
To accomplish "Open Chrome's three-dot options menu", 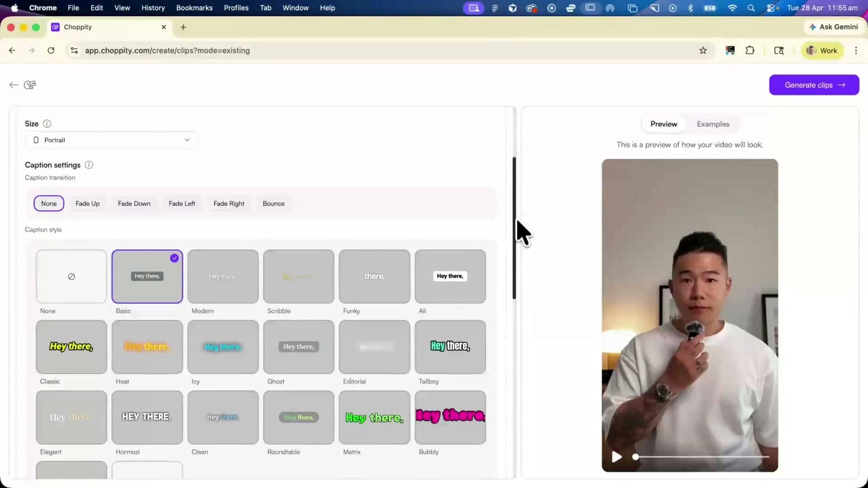I will pyautogui.click(x=856, y=51).
